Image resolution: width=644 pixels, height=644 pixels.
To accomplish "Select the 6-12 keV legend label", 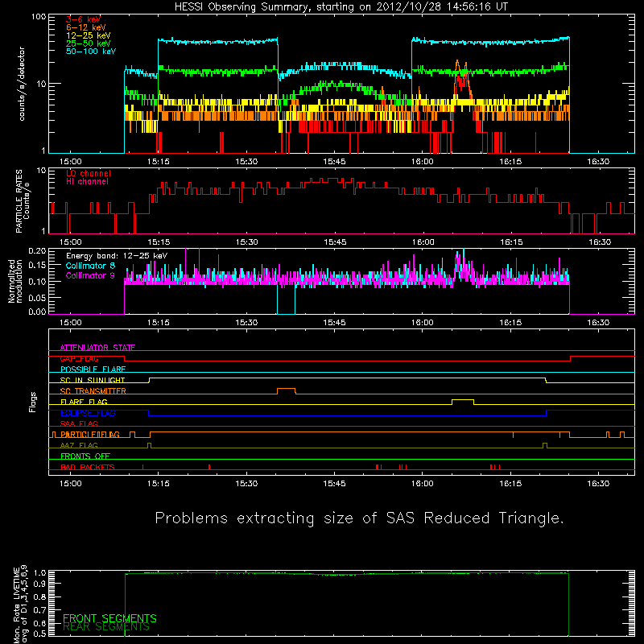I will pos(86,27).
